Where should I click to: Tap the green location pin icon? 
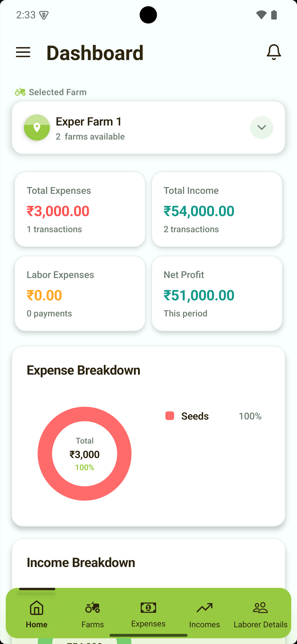pos(37,127)
